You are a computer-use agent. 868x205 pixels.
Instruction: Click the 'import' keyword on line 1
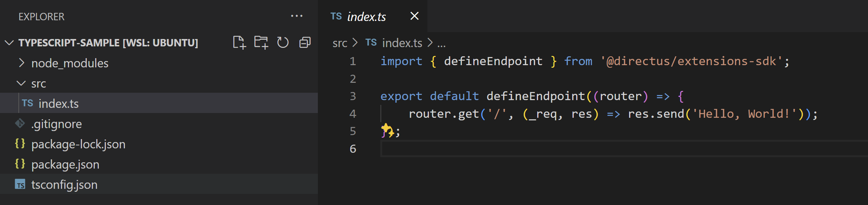click(x=401, y=61)
